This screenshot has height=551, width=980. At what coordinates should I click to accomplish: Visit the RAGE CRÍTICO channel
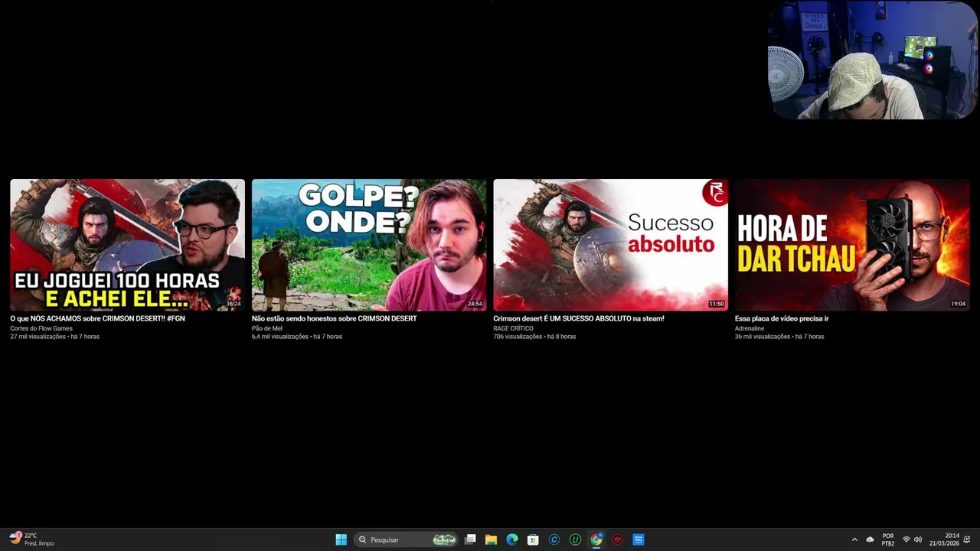[x=513, y=328]
